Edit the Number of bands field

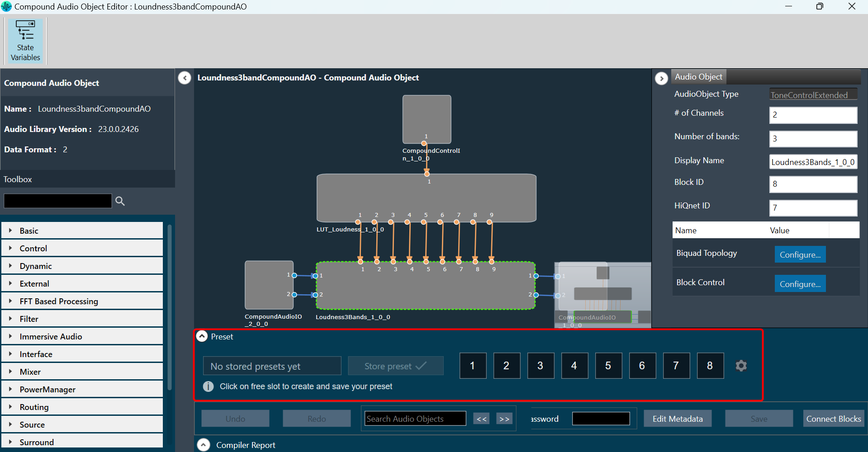coord(813,139)
